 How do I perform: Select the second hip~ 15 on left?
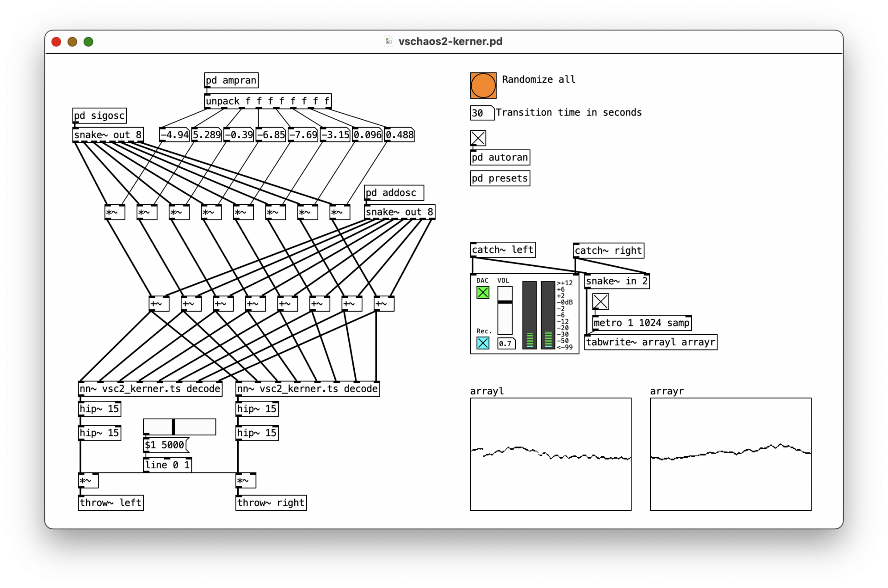99,433
